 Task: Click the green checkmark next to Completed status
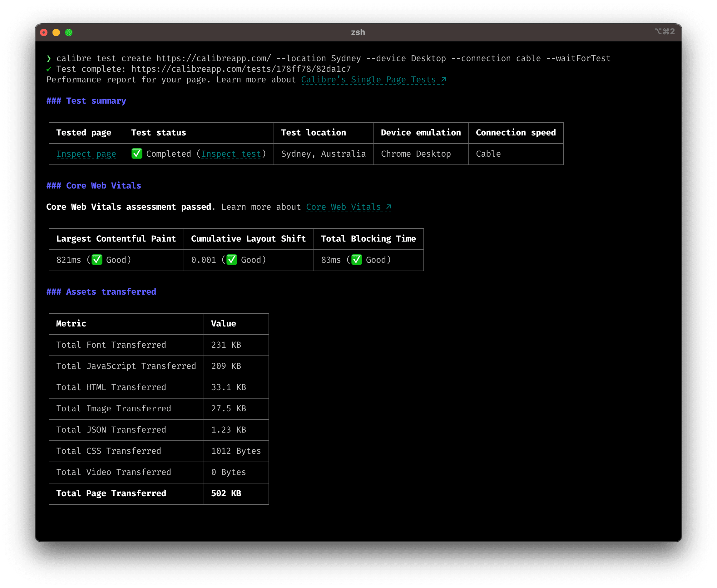coord(137,154)
